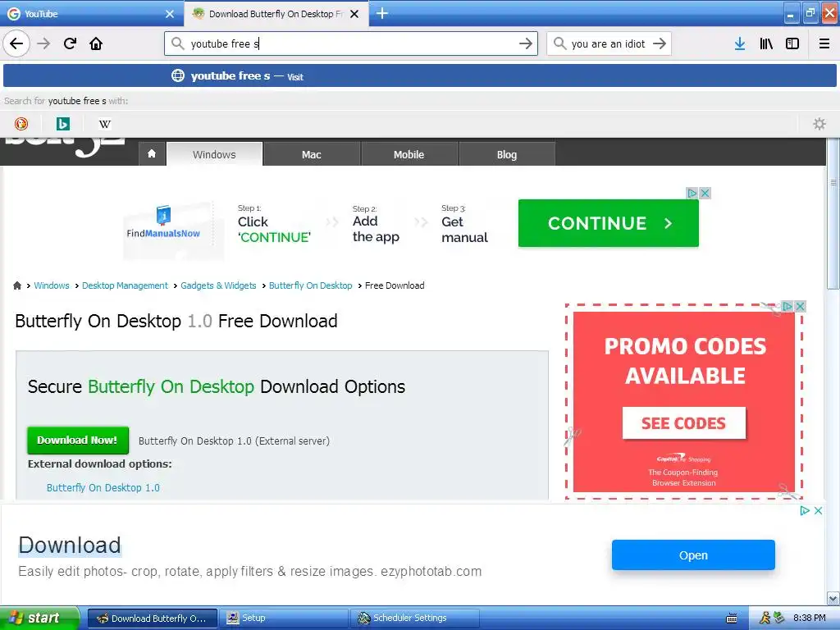Open the Windows site tab

(214, 154)
